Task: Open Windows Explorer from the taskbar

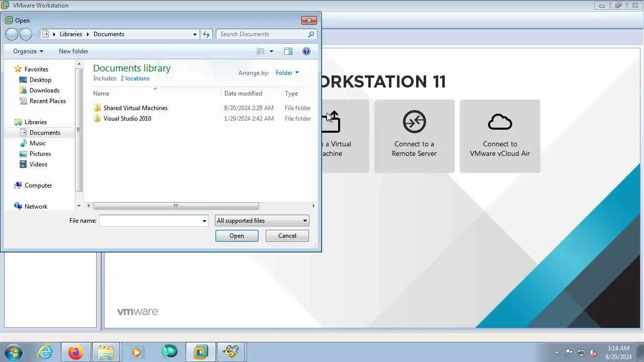Action: click(106, 352)
